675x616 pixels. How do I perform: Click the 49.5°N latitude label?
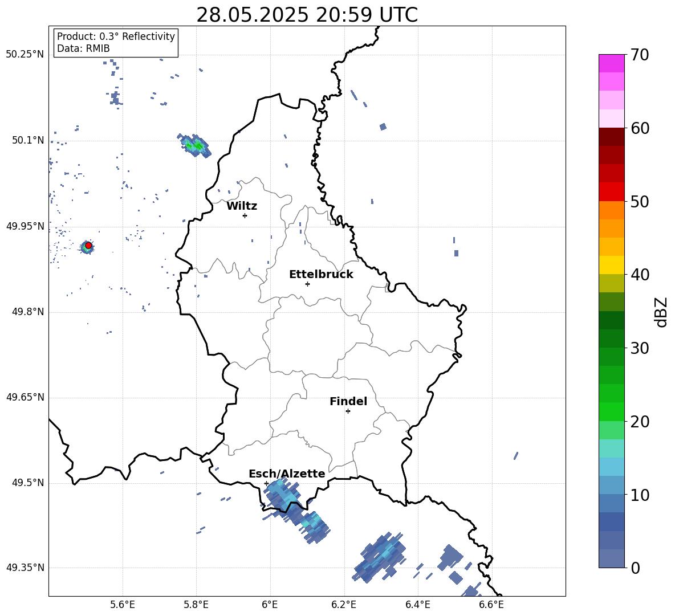click(28, 483)
